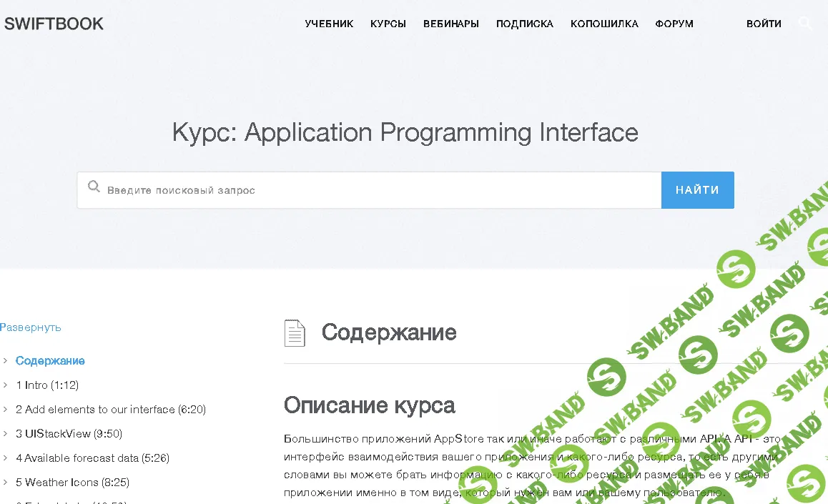Click the SWIFTBOOK logo

(54, 23)
